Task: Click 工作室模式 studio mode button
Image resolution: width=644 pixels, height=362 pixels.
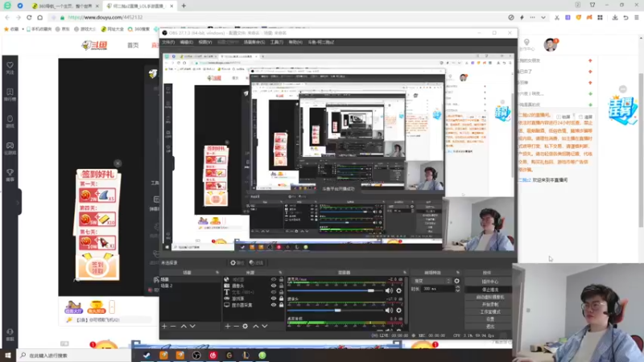Action: click(x=489, y=312)
